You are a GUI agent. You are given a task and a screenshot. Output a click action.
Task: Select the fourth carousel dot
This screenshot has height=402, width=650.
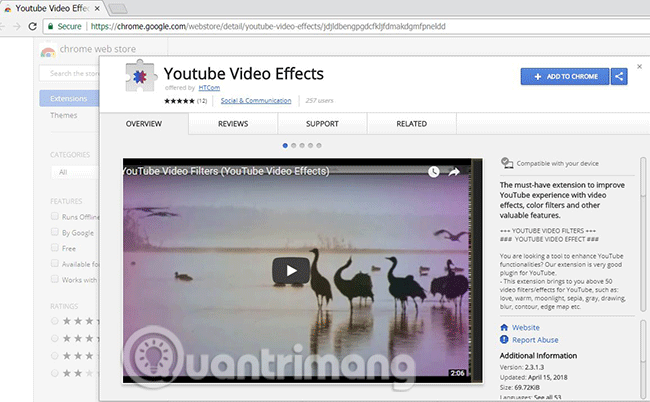click(x=310, y=145)
